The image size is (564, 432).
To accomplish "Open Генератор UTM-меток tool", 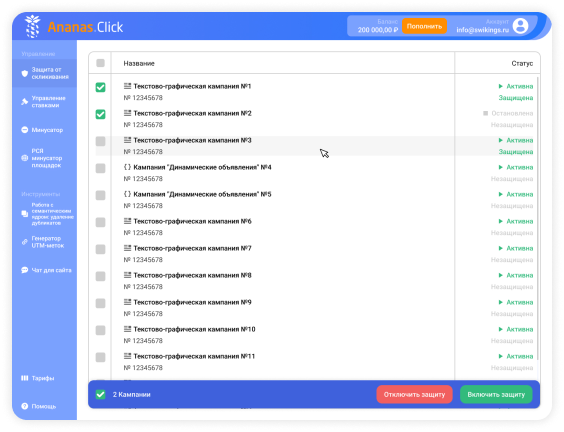I will coord(44,242).
